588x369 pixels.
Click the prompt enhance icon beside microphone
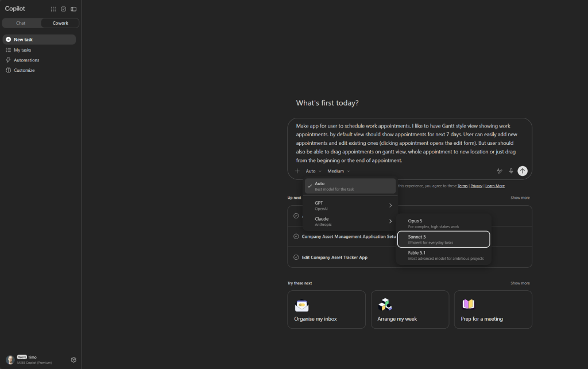[500, 171]
